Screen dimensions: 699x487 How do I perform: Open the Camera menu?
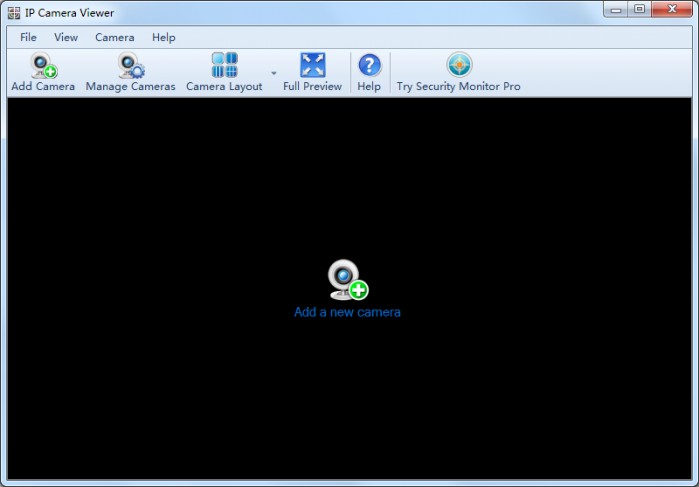point(115,37)
